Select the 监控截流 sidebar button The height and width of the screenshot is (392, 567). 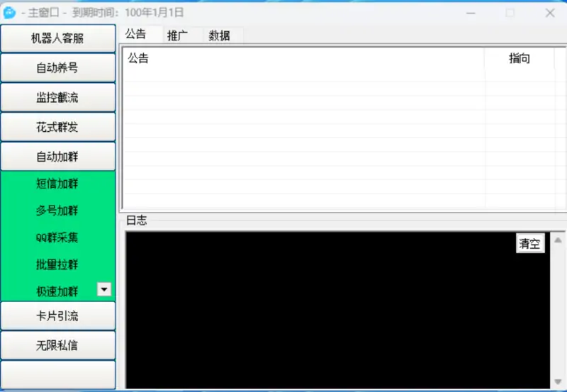(x=57, y=98)
